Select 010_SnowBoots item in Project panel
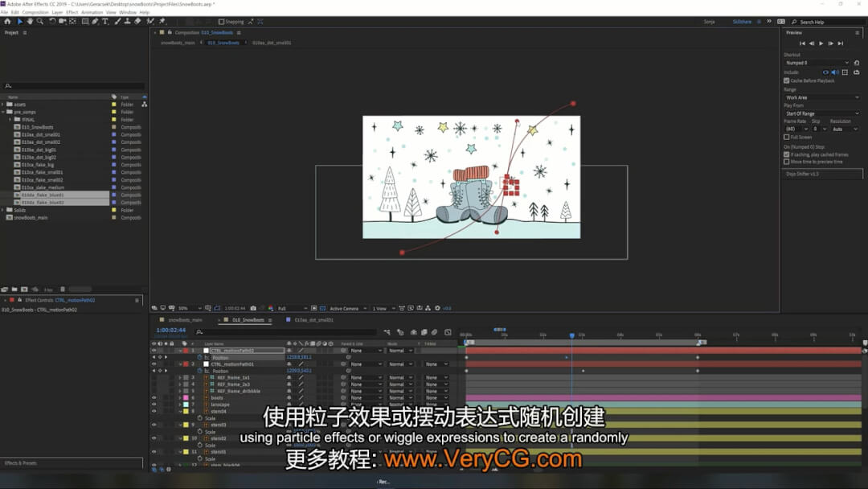Image resolution: width=868 pixels, height=489 pixels. coord(37,127)
